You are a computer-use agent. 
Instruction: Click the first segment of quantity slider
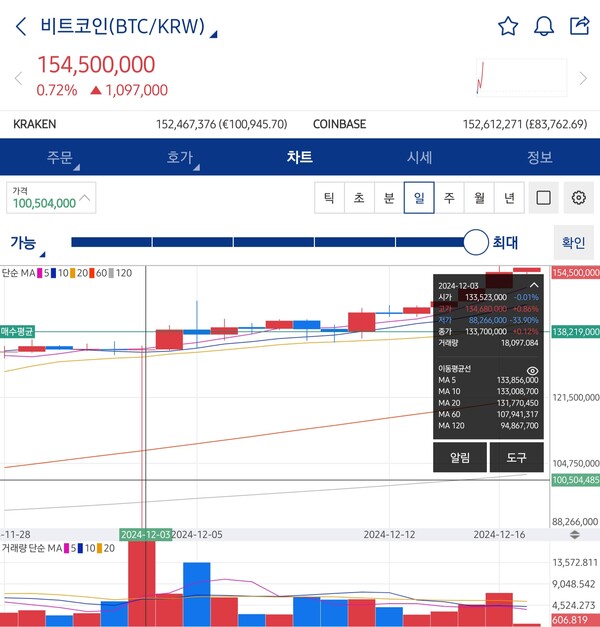click(x=111, y=242)
